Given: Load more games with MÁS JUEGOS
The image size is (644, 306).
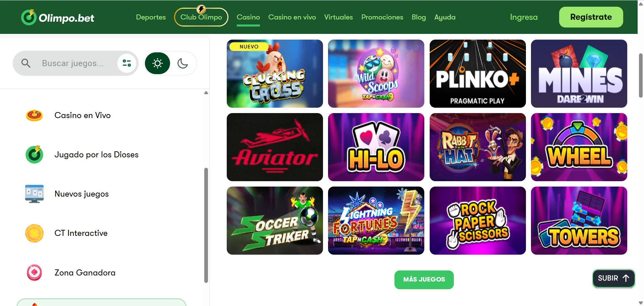Looking at the screenshot, I should pyautogui.click(x=424, y=279).
